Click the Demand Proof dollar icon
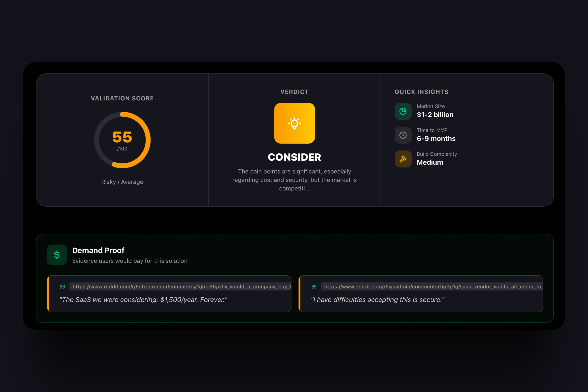 tap(57, 255)
